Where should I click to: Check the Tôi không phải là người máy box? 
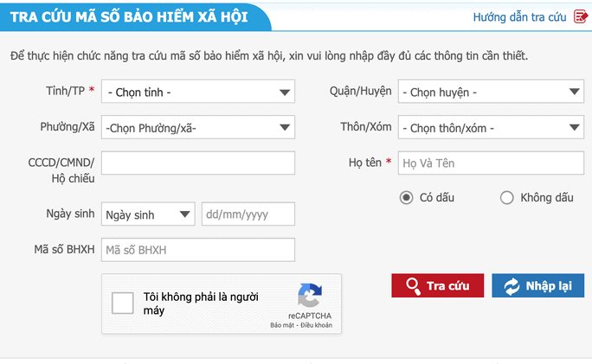[x=123, y=303]
